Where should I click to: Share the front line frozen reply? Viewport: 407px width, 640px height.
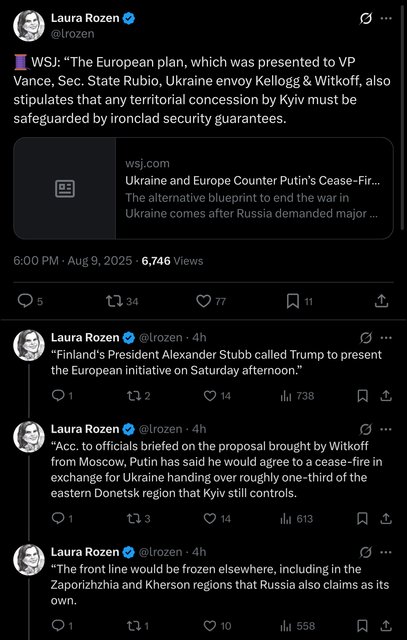pyautogui.click(x=386, y=626)
